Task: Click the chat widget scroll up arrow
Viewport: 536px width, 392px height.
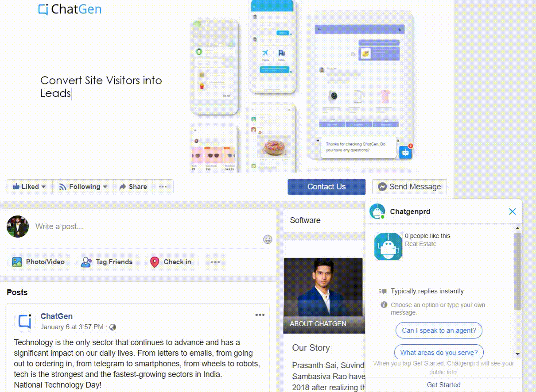Action: [x=517, y=229]
